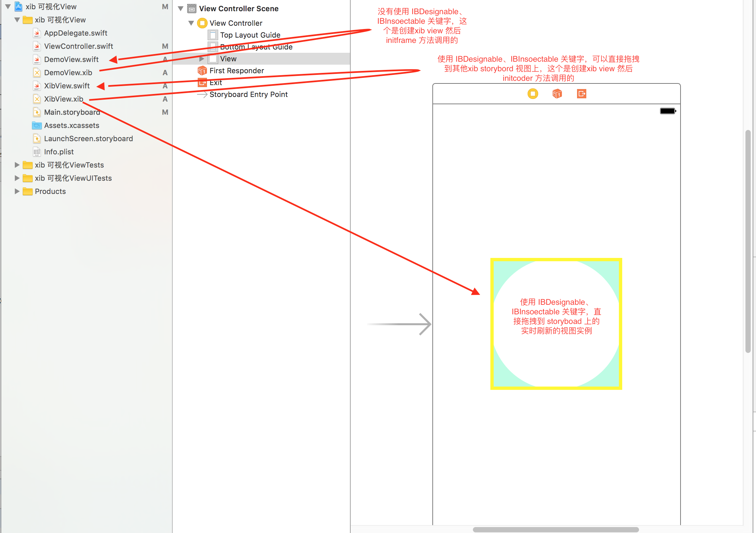Select the First Responder cube icon in scene dock
The width and height of the screenshot is (756, 533).
pos(557,94)
